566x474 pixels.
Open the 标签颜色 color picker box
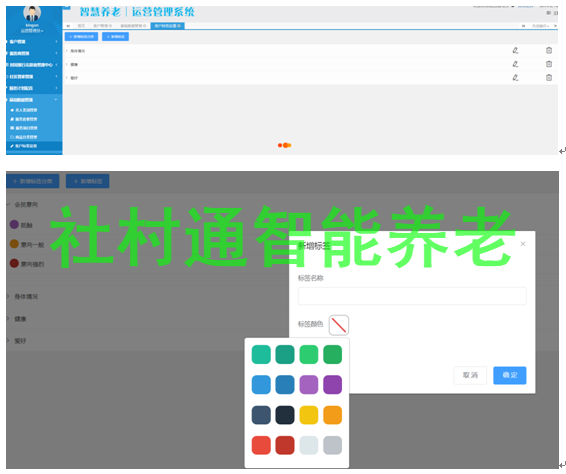[x=339, y=325]
